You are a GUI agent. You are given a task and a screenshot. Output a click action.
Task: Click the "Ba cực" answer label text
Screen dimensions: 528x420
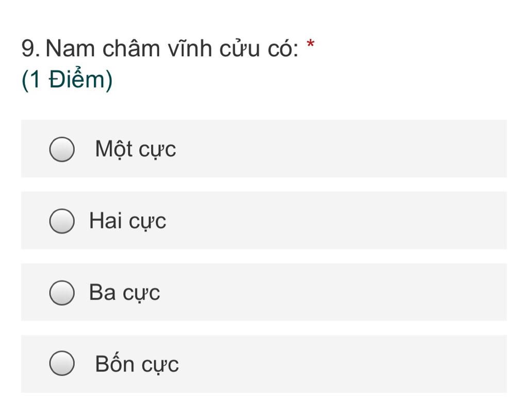coord(124,293)
